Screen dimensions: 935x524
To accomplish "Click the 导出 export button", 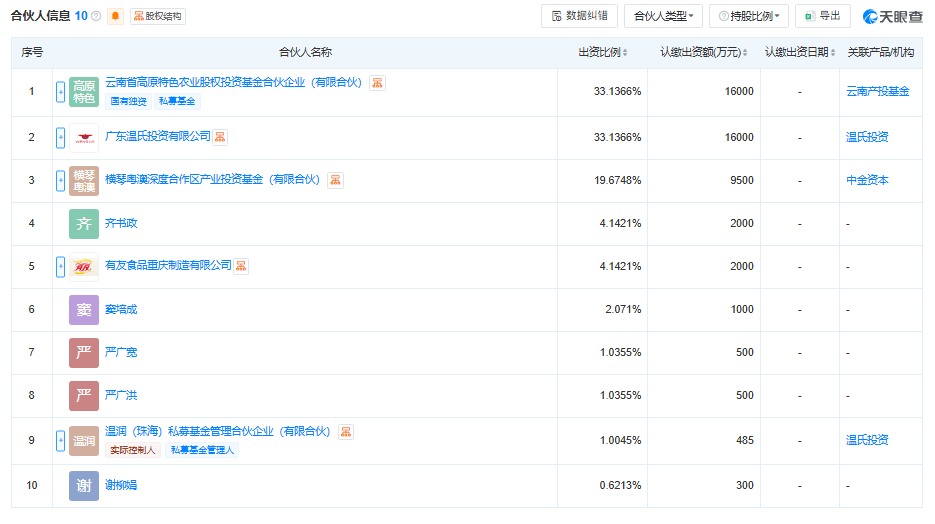I will [x=822, y=16].
